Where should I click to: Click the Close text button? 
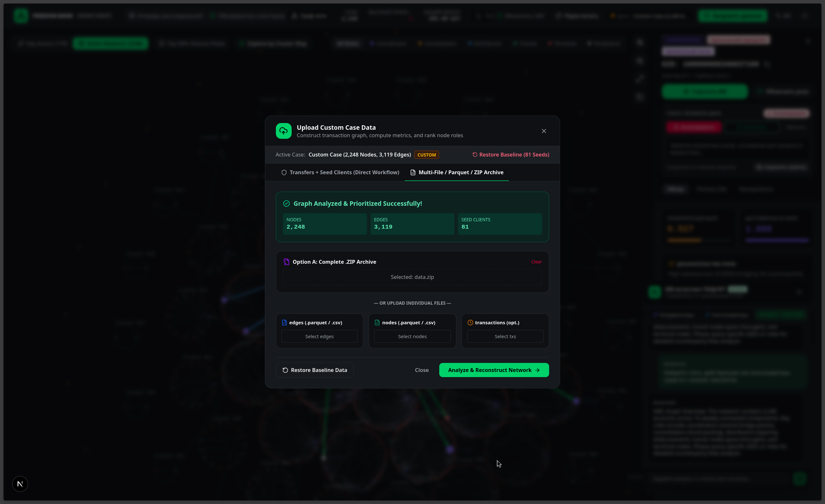pos(422,370)
